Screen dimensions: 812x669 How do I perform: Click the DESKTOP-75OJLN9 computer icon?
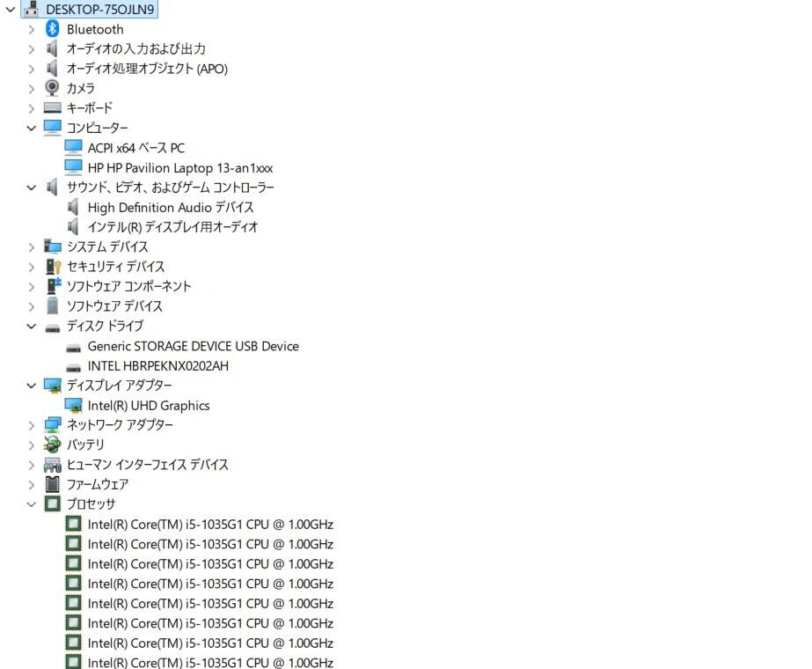[31, 9]
